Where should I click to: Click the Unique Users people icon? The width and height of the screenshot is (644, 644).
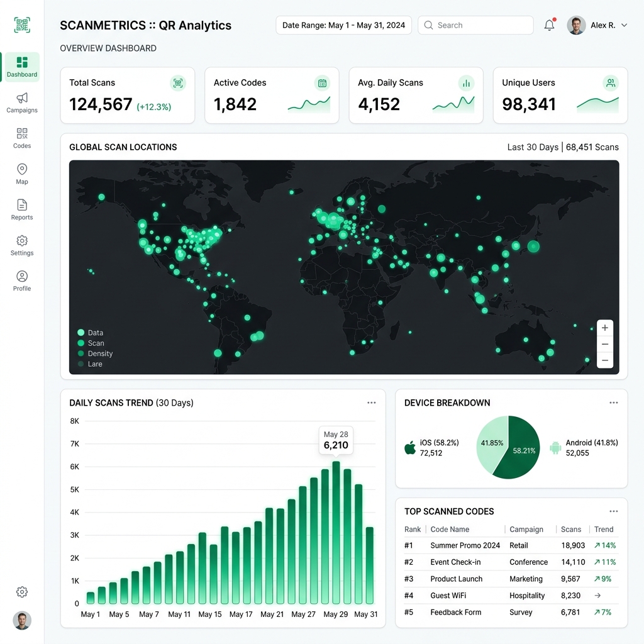(611, 83)
